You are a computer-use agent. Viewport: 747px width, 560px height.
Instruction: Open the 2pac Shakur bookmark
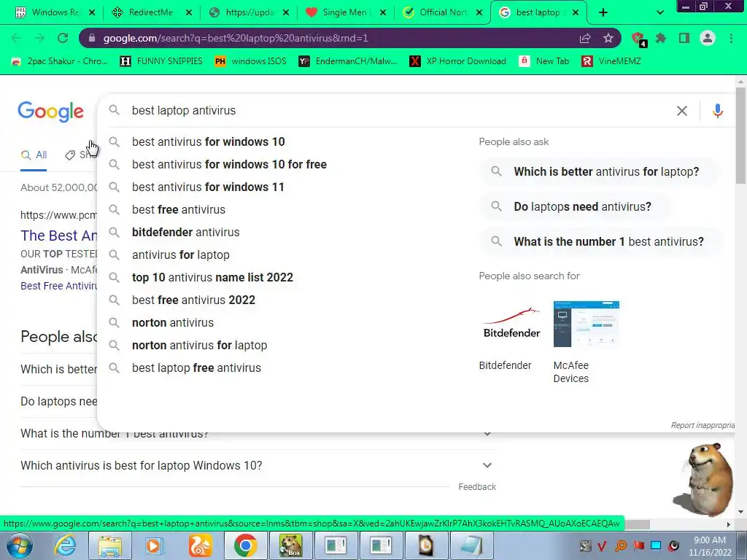60,61
